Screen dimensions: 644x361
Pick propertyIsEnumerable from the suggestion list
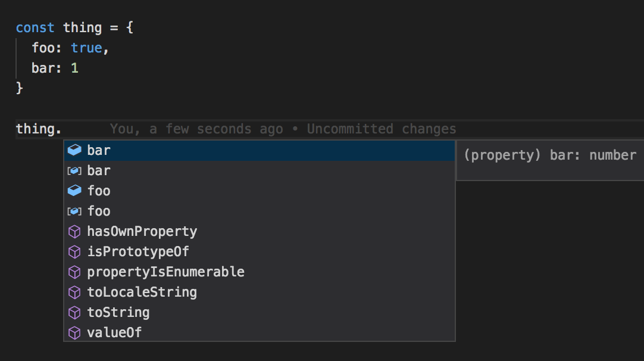coord(165,272)
